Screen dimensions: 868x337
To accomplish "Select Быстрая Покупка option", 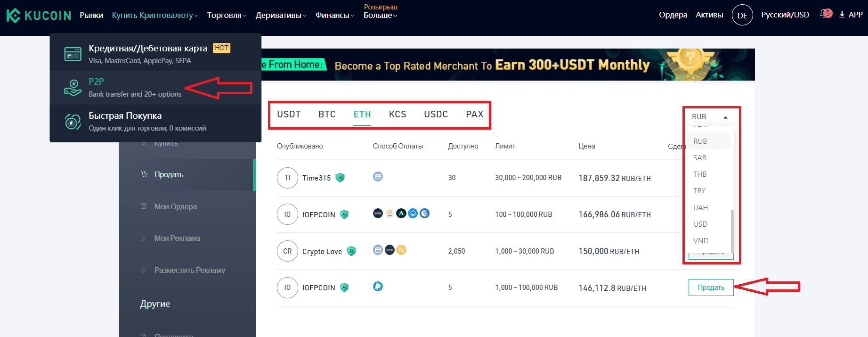I will [155, 122].
